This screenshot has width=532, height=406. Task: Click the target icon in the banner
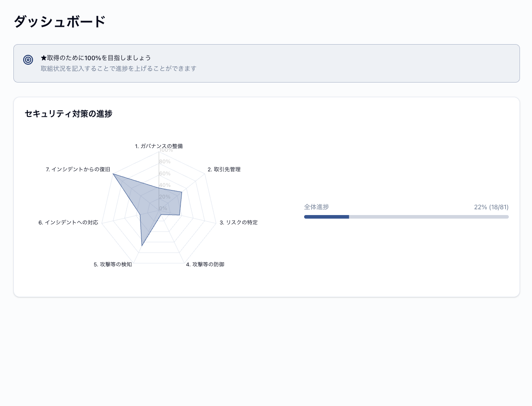pos(28,60)
